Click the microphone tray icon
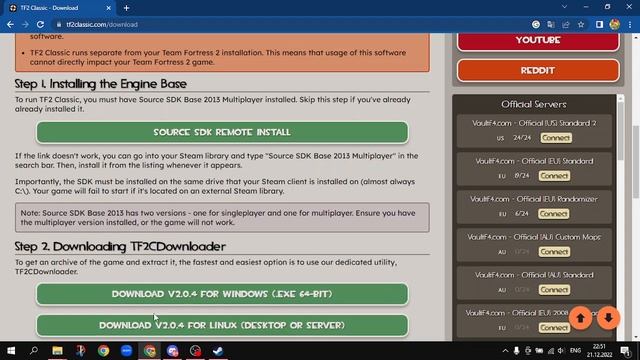The width and height of the screenshot is (640, 360). point(516,351)
